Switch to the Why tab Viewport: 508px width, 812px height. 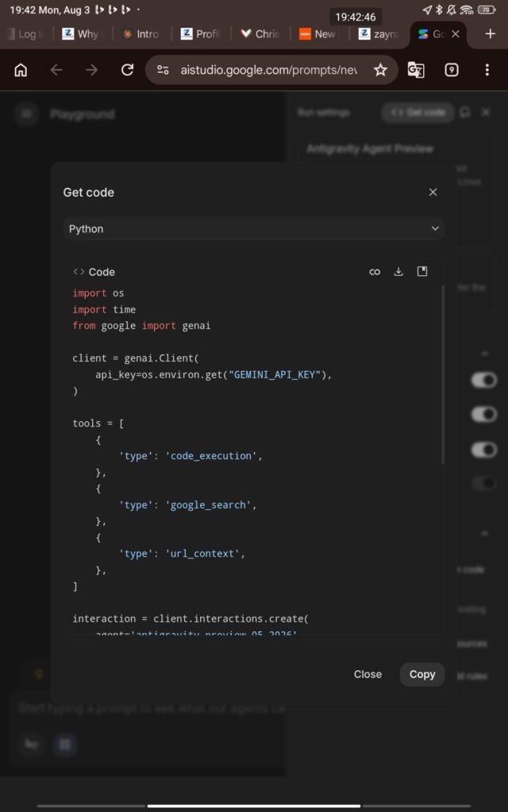coord(83,34)
